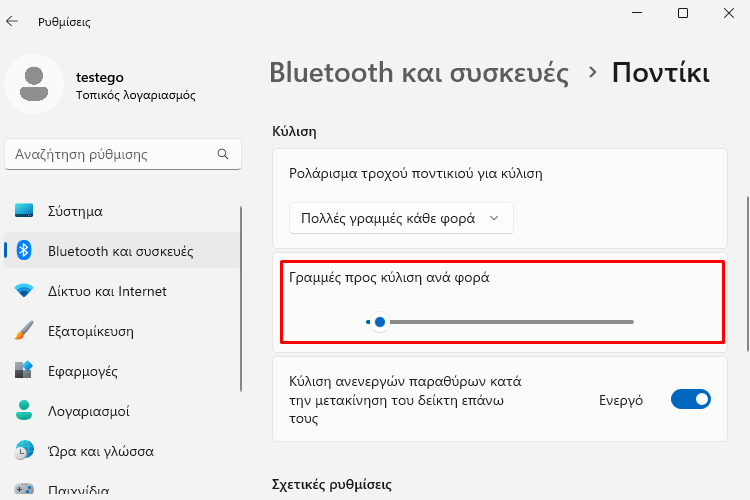The width and height of the screenshot is (750, 500).
Task: Click the breadcrumb chevron before Ποντίκι
Action: point(593,73)
